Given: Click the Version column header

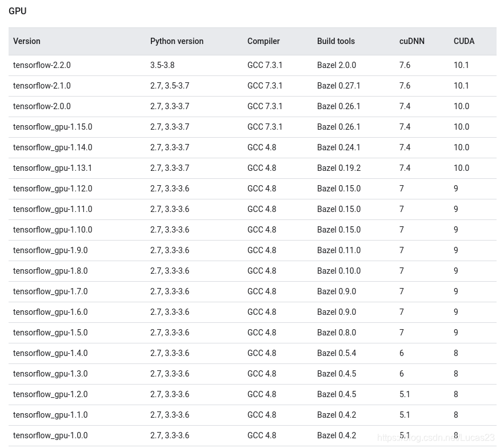Looking at the screenshot, I should (x=27, y=41).
